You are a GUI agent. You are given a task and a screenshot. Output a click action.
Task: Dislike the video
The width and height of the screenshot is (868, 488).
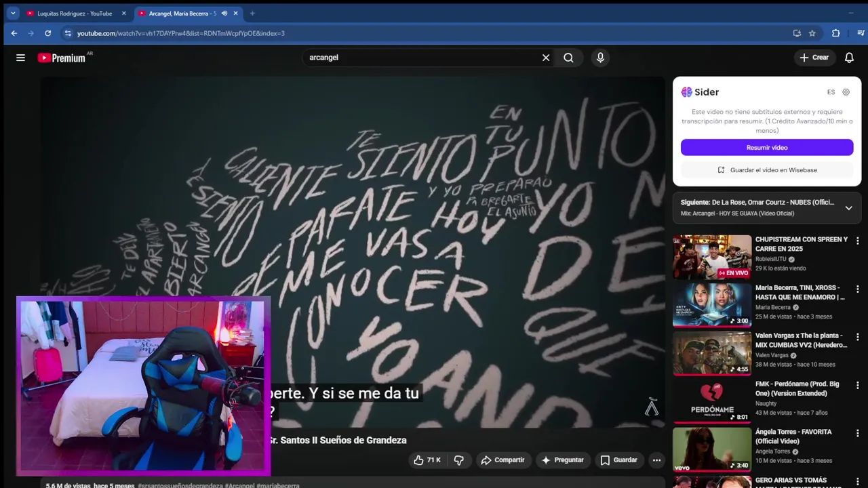click(x=459, y=460)
